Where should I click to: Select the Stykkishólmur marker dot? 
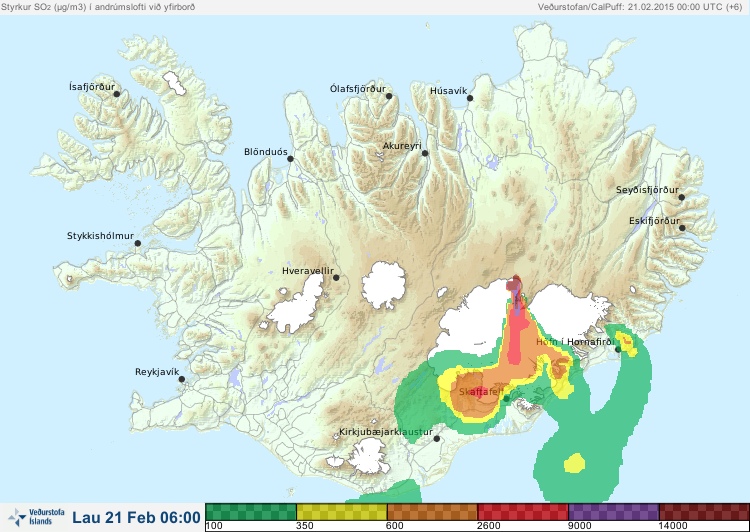tap(138, 244)
